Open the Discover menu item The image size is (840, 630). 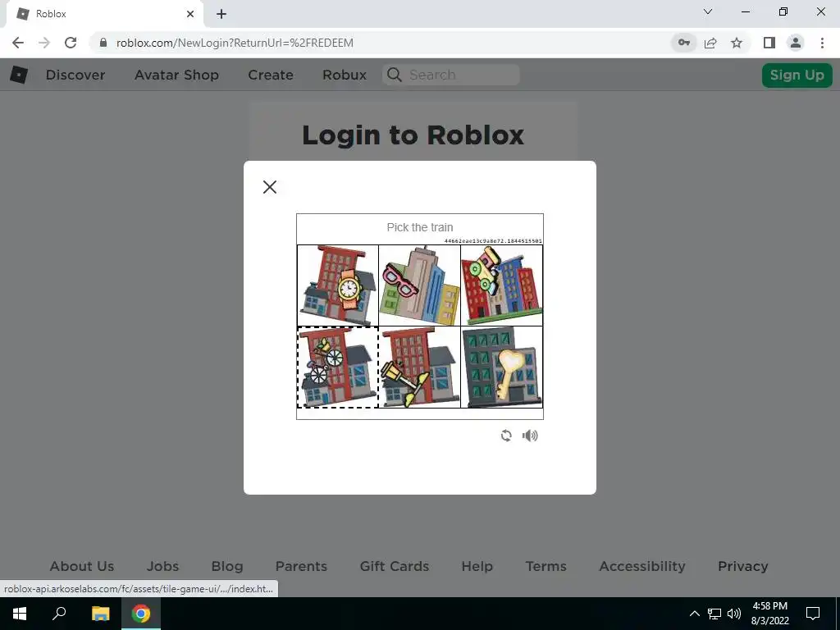[75, 75]
